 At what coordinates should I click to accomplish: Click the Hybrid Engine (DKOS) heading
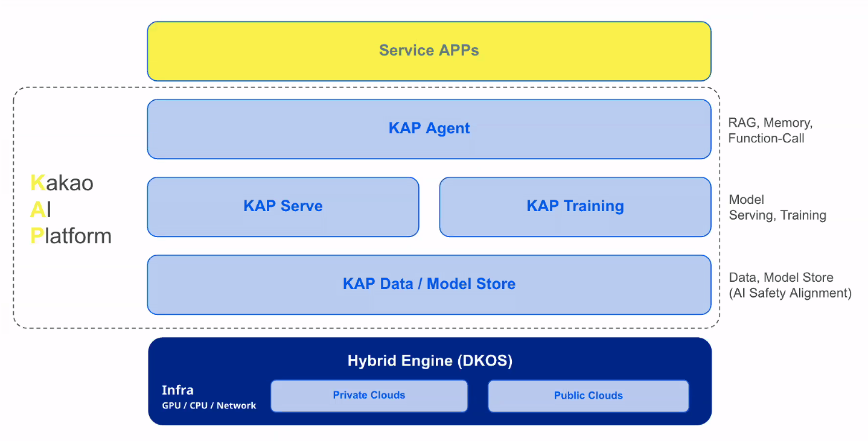point(430,361)
